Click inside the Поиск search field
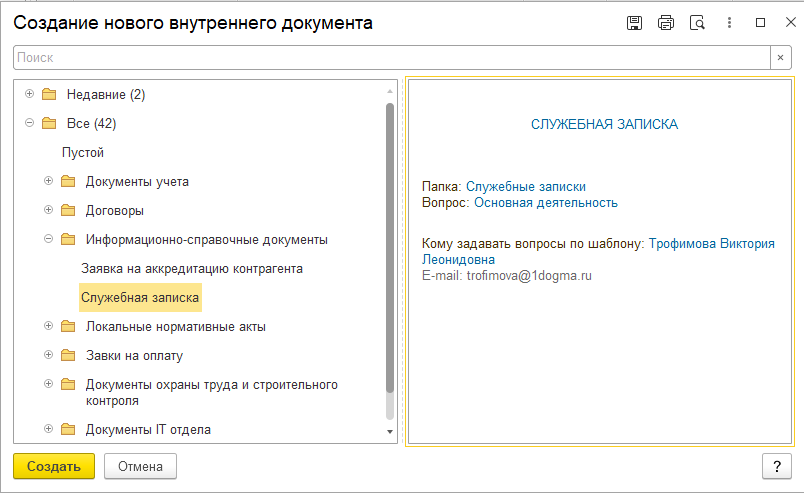 390,58
